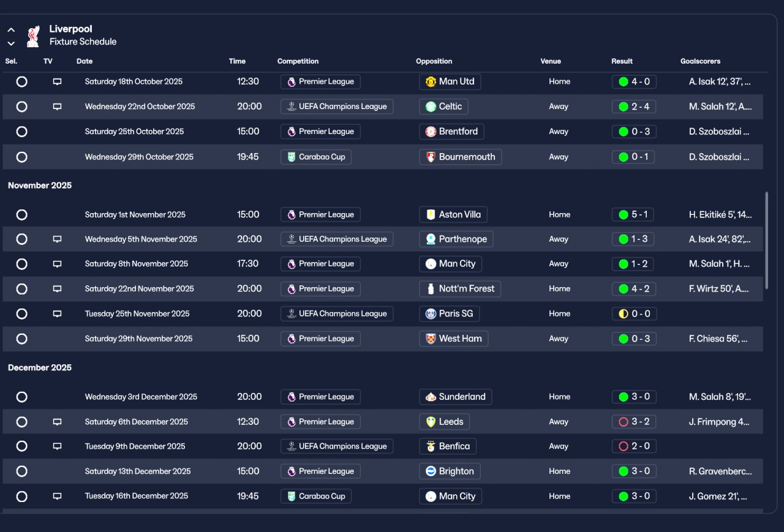This screenshot has width=784, height=532.
Task: Click the TV icon for the Nott'm Forest game
Action: (57, 289)
